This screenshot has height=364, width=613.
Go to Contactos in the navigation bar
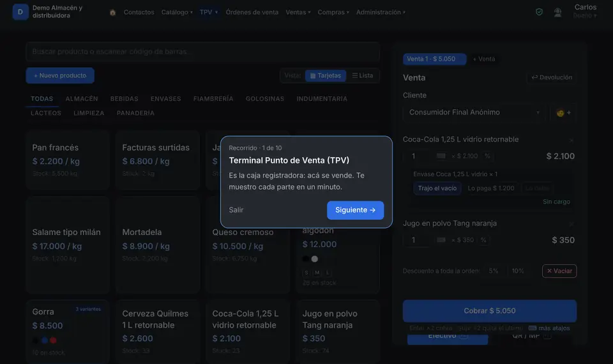coord(139,12)
